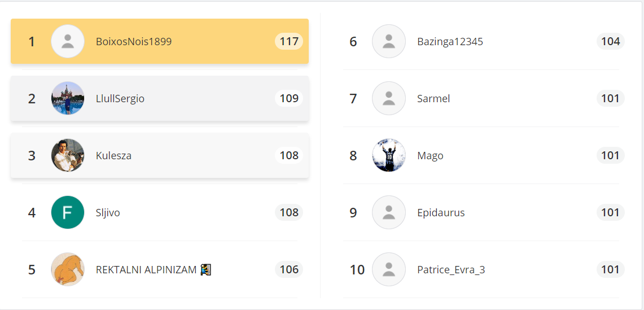Click Bazinga12345's placeholder avatar icon
This screenshot has width=644, height=310.
[389, 41]
